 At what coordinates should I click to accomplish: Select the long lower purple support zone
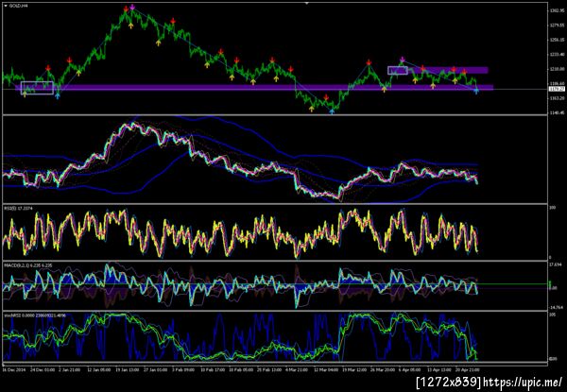(254, 88)
